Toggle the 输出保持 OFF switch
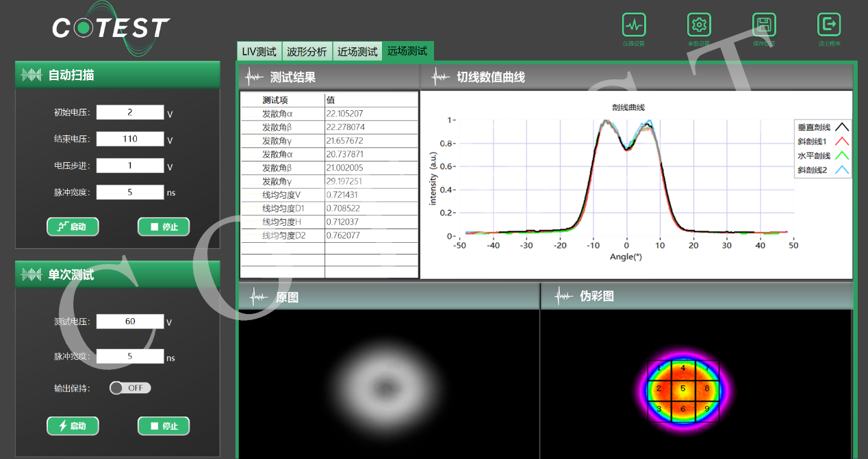Image resolution: width=868 pixels, height=459 pixels. (130, 388)
